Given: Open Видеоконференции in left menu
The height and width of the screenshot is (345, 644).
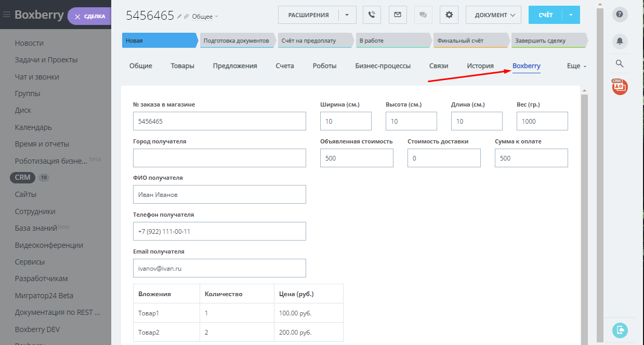Looking at the screenshot, I should 49,245.
